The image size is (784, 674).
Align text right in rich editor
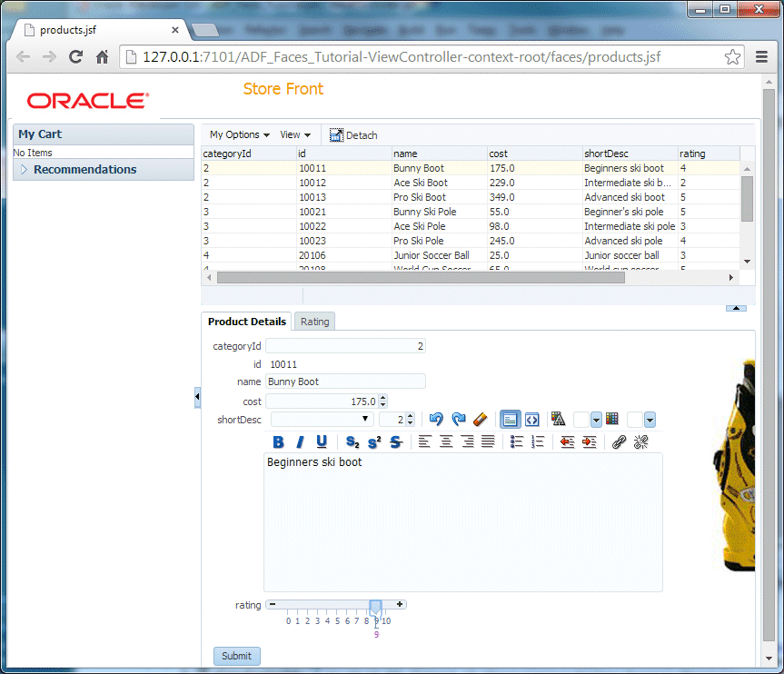(468, 441)
